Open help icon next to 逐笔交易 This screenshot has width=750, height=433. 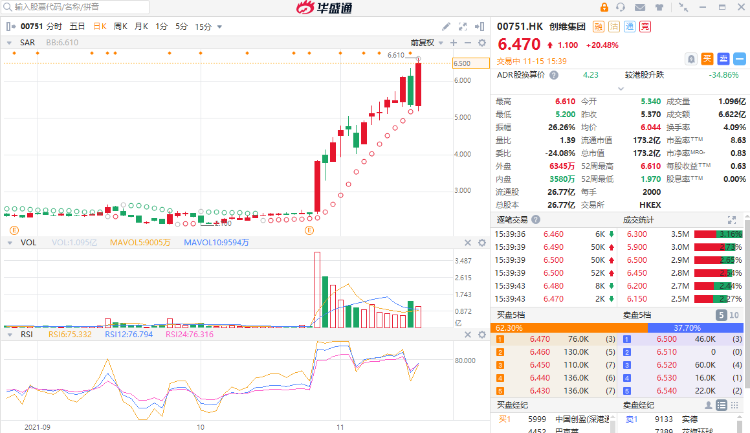(536, 220)
